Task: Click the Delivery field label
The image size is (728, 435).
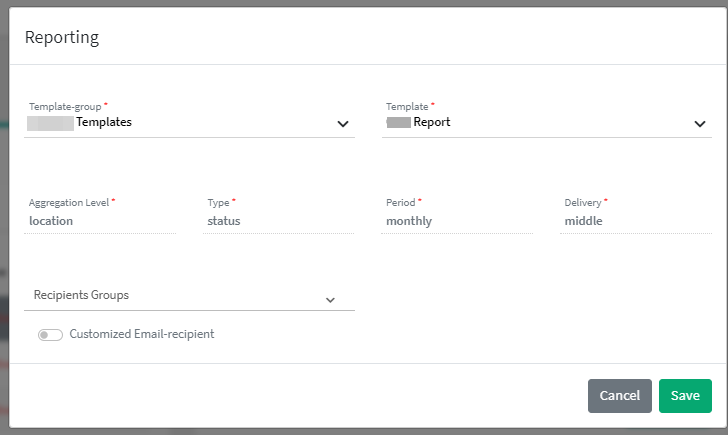Action: pos(584,202)
